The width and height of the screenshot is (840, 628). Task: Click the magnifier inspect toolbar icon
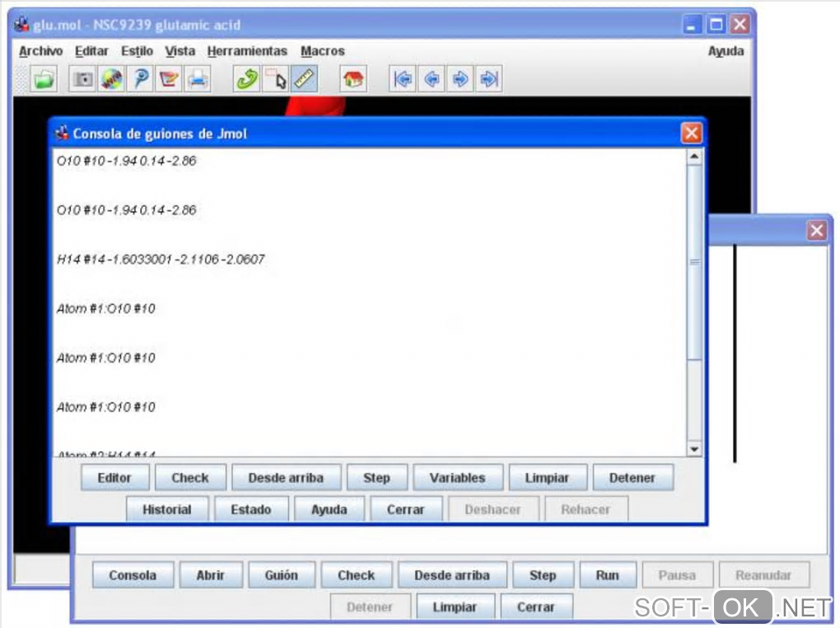tap(140, 79)
